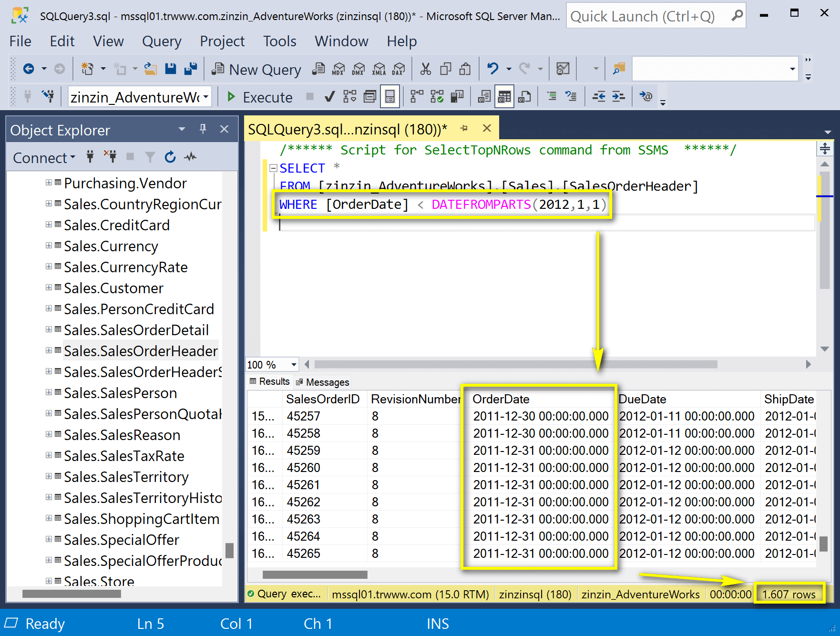840x636 pixels.
Task: Click the Quick Launch search box
Action: coord(656,16)
